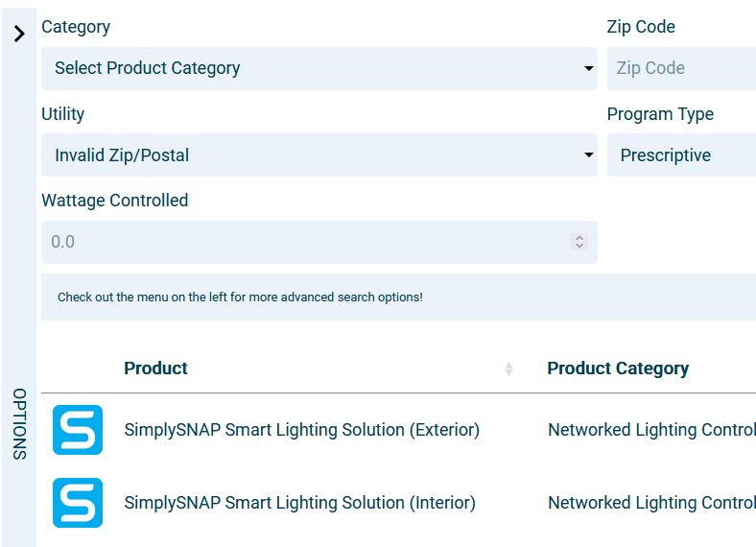The height and width of the screenshot is (547, 756).
Task: Sort by the Product Category column header
Action: point(618,369)
